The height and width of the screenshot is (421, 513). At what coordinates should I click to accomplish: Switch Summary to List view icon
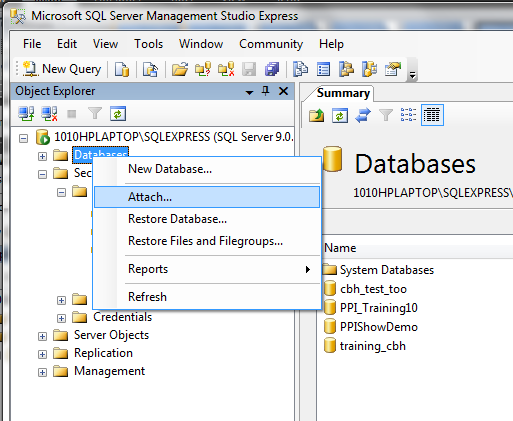pos(409,115)
